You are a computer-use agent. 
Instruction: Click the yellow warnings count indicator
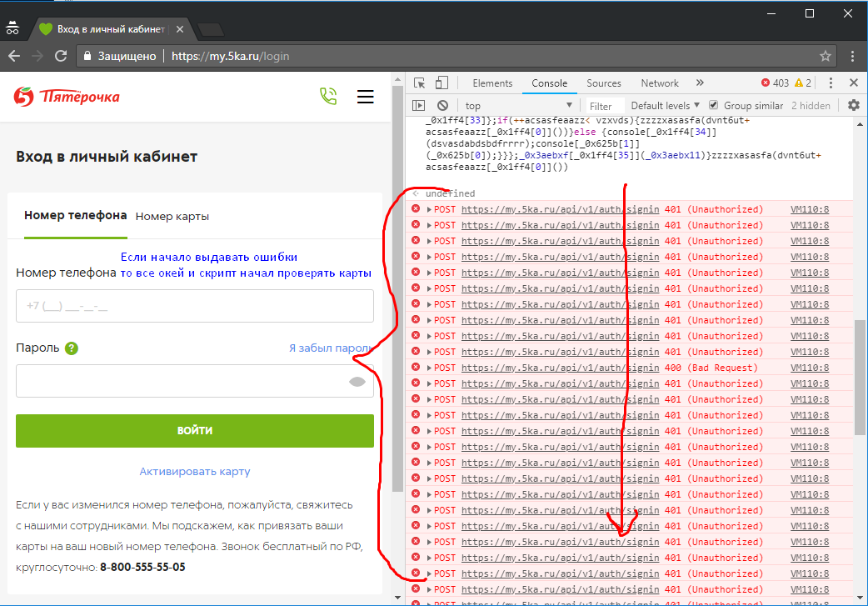[803, 83]
